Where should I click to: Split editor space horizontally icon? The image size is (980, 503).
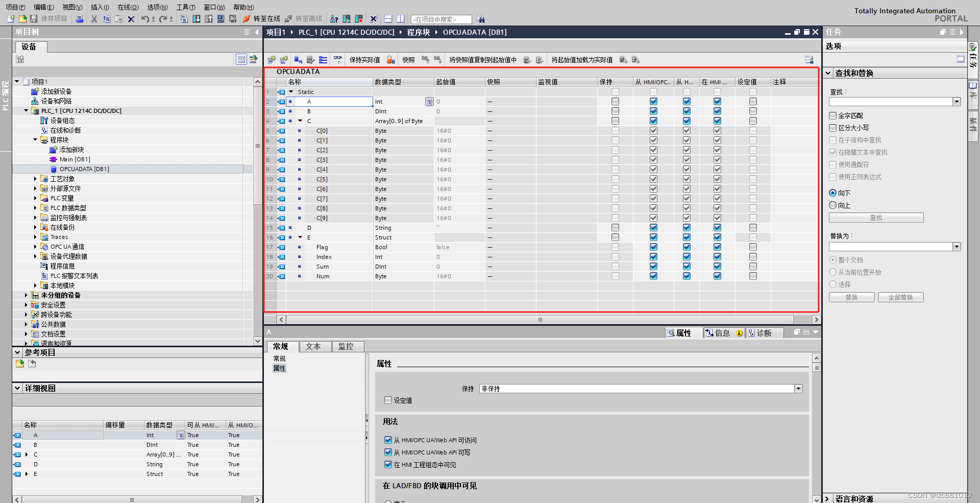pos(388,19)
